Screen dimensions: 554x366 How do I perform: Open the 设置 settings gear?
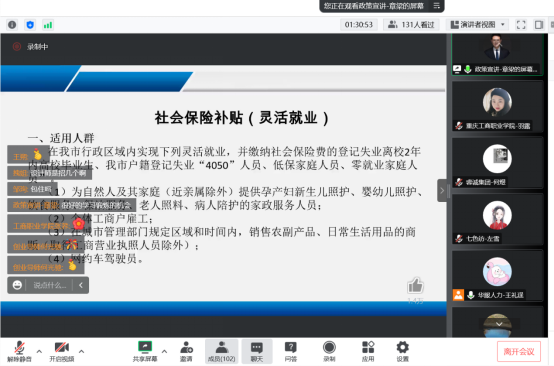tap(402, 352)
